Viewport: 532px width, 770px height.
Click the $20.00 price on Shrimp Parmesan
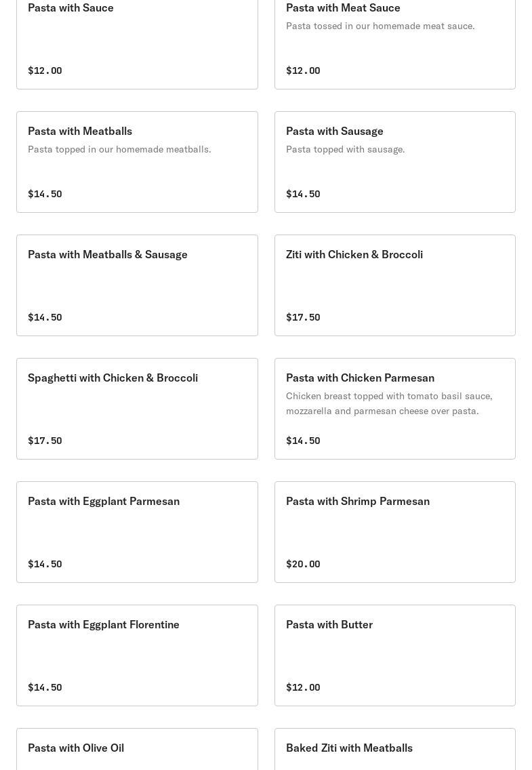click(303, 564)
